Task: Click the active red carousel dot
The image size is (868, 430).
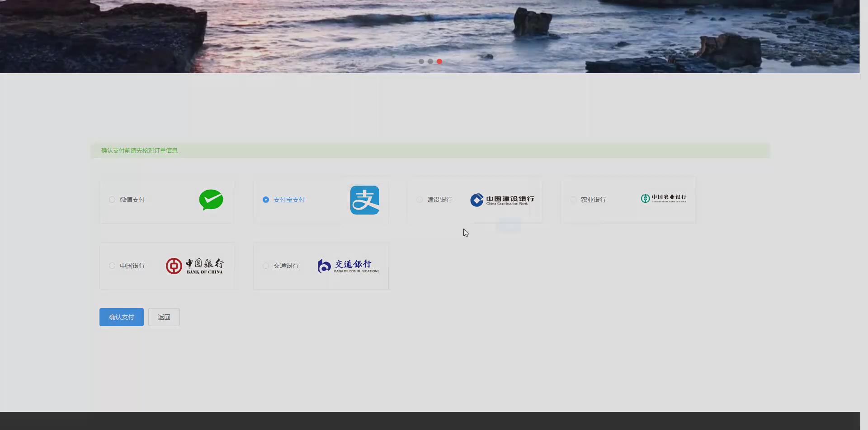Action: click(x=439, y=61)
